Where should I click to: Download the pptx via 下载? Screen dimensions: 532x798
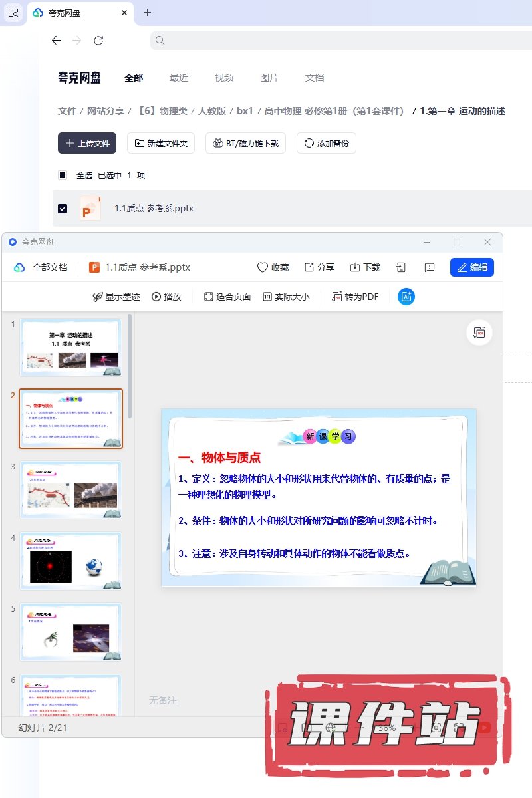[x=355, y=267]
